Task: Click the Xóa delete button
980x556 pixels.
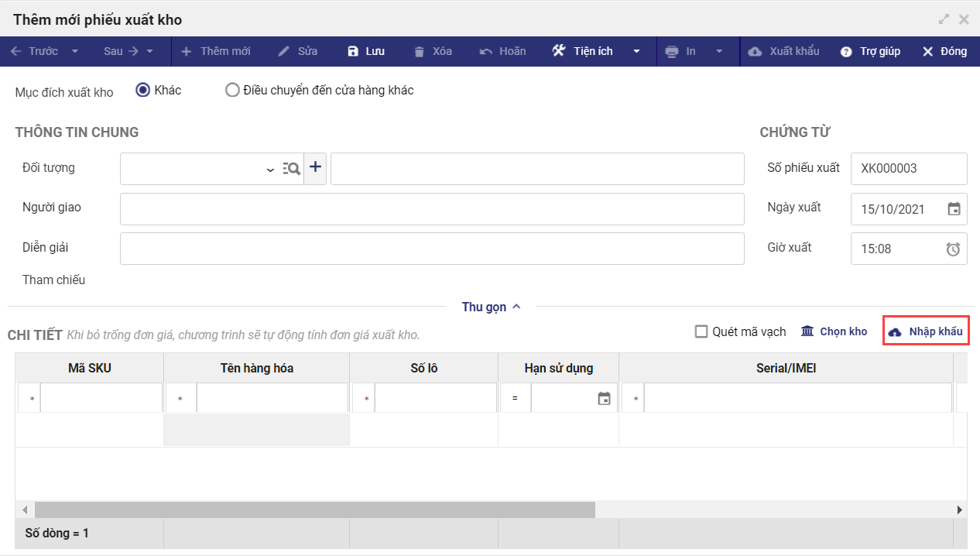Action: [x=433, y=51]
